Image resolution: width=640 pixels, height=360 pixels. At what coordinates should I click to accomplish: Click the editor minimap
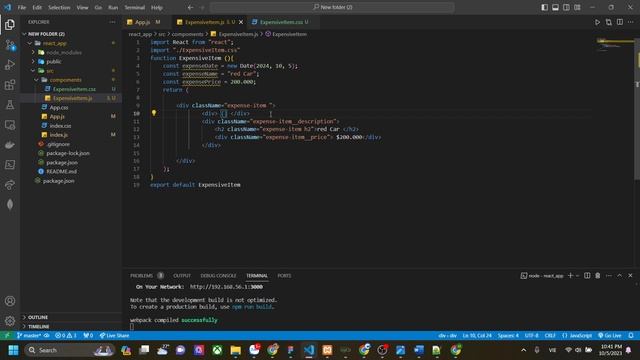(x=614, y=45)
